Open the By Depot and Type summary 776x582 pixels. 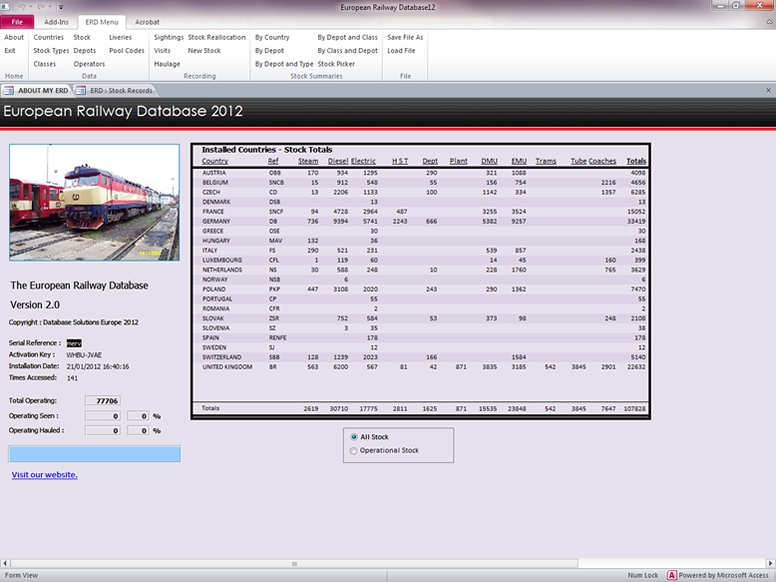pyautogui.click(x=284, y=64)
